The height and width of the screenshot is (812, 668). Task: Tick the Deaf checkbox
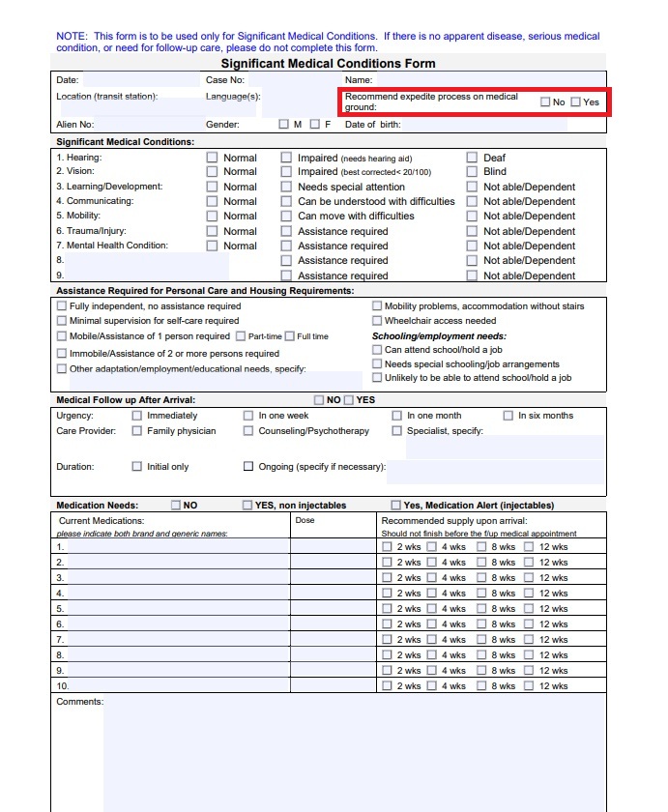click(473, 158)
